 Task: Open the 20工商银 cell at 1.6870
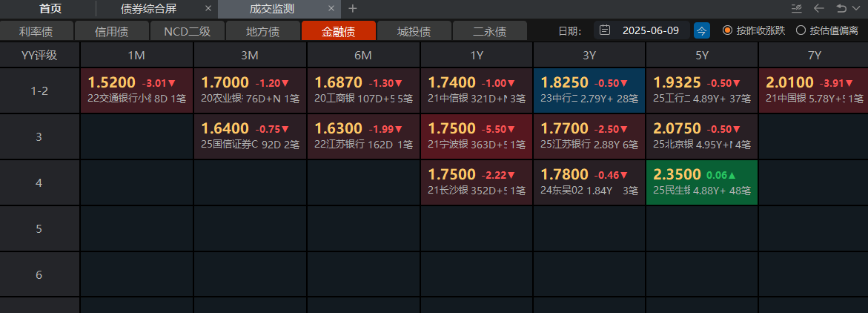[x=363, y=90]
